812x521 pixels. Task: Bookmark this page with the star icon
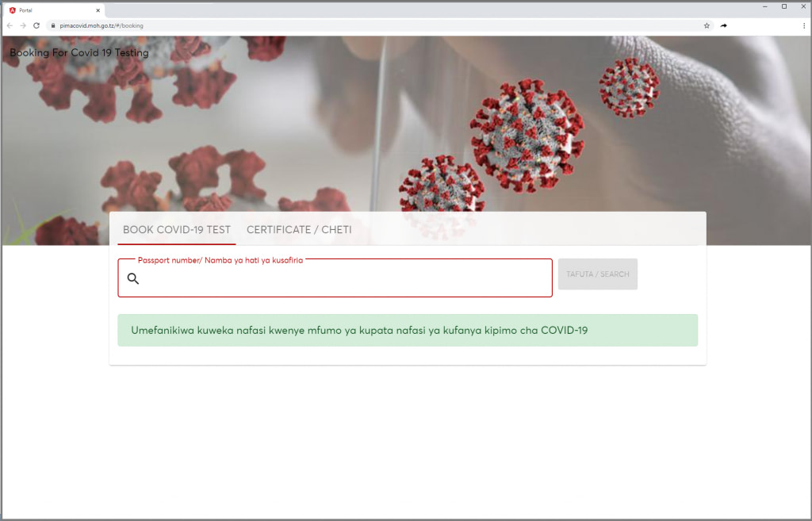pyautogui.click(x=707, y=25)
